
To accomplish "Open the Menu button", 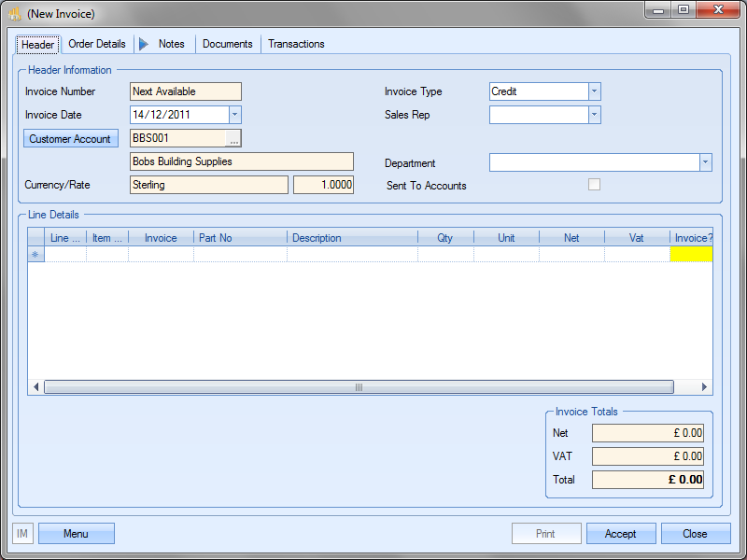I will (76, 534).
